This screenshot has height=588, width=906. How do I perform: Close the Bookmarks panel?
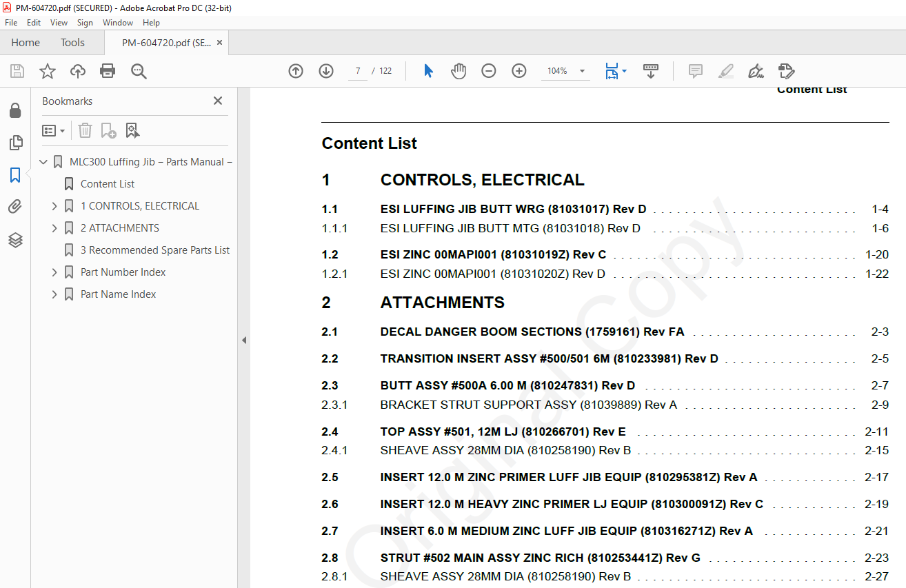click(x=218, y=101)
